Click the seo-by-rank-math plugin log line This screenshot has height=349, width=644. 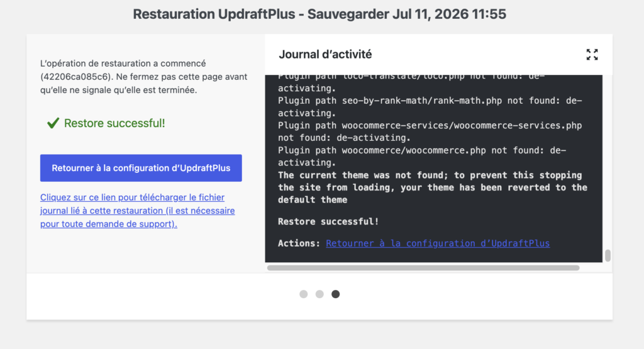point(430,107)
